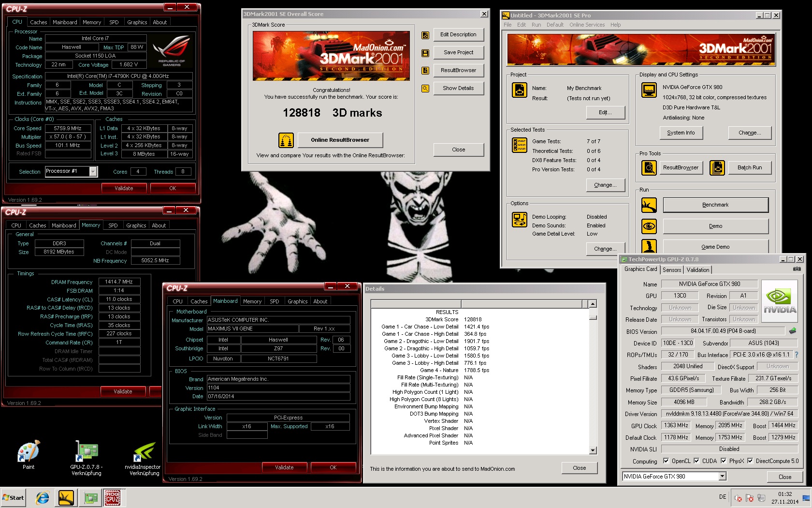Click Validate in the top CPU-Z window

coord(124,188)
